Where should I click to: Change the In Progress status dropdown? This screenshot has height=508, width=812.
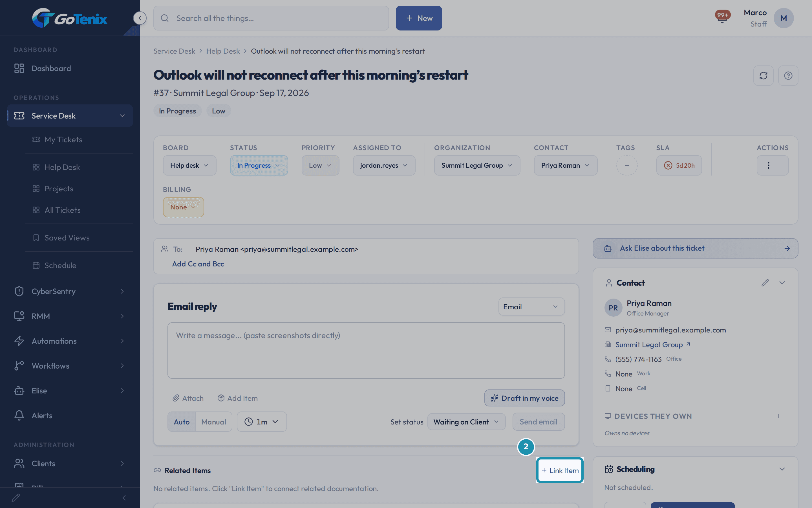pos(259,165)
